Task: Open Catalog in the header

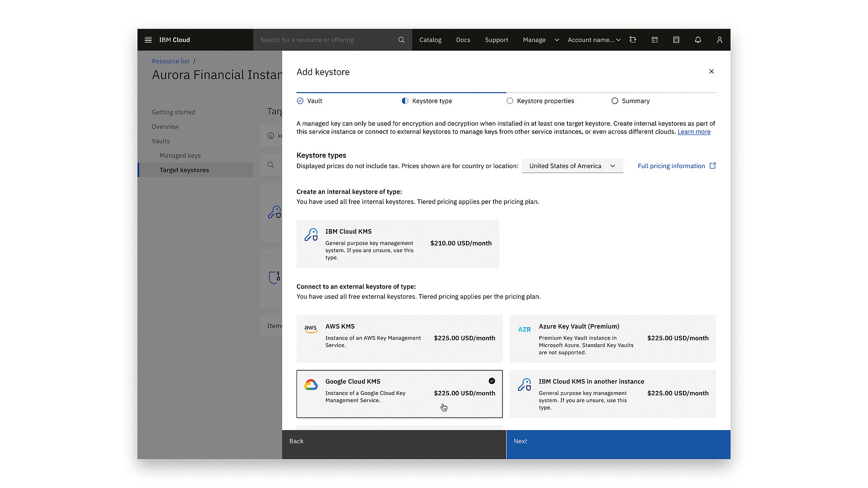Action: point(430,40)
